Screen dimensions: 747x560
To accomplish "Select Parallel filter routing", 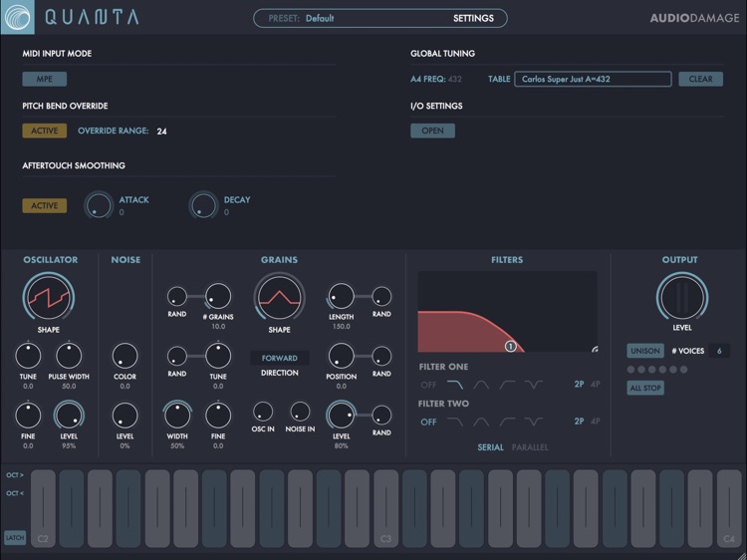I will point(530,447).
